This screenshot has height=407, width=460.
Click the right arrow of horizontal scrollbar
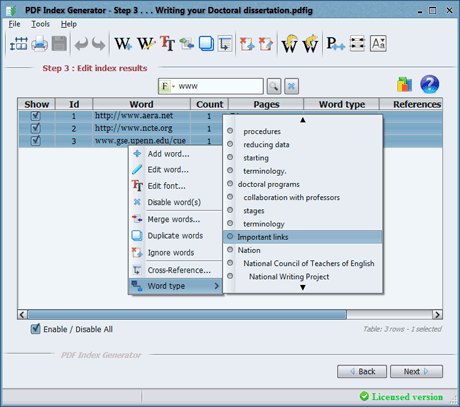[x=437, y=315]
